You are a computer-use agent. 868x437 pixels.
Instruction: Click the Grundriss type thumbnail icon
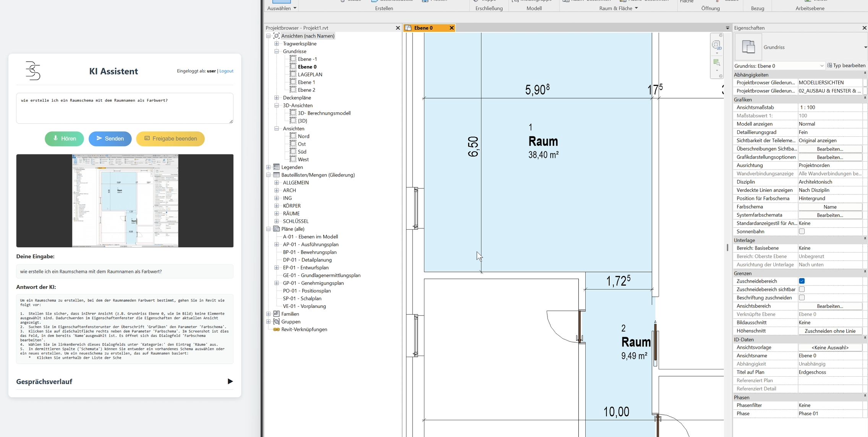click(748, 47)
